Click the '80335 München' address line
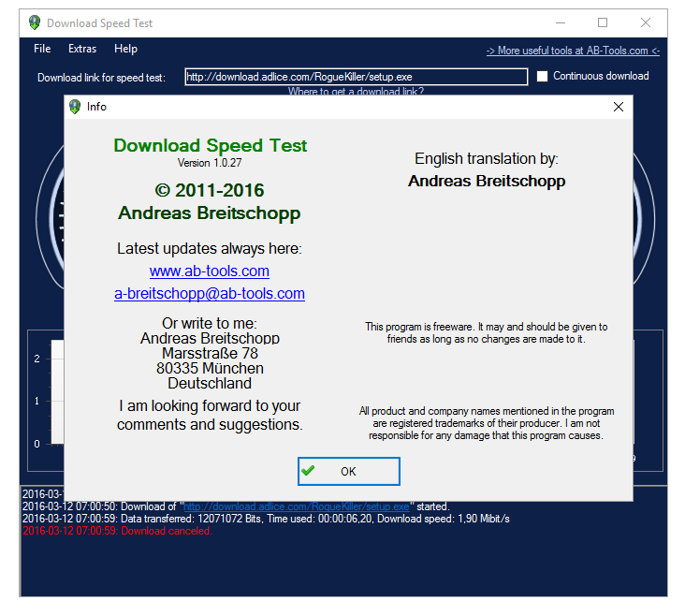The width and height of the screenshot is (685, 616). coord(210,368)
